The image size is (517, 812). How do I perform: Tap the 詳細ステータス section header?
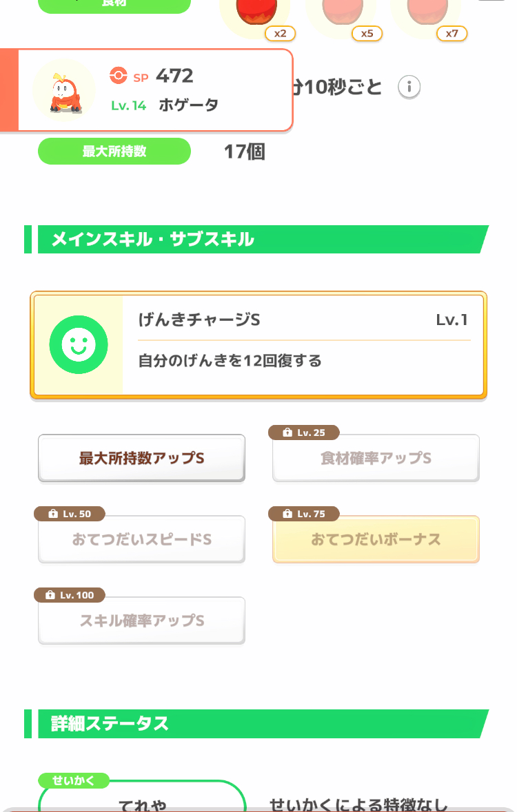click(x=256, y=723)
